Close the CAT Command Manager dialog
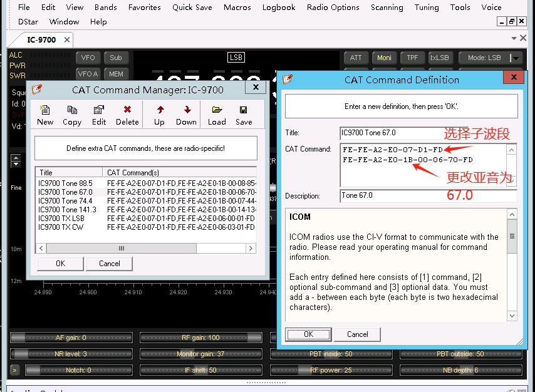This screenshot has width=535, height=392. click(256, 87)
